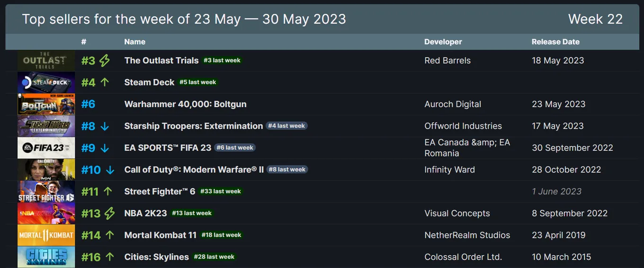Open the Call of Duty thumbnail
This screenshot has width=644, height=268.
46,170
